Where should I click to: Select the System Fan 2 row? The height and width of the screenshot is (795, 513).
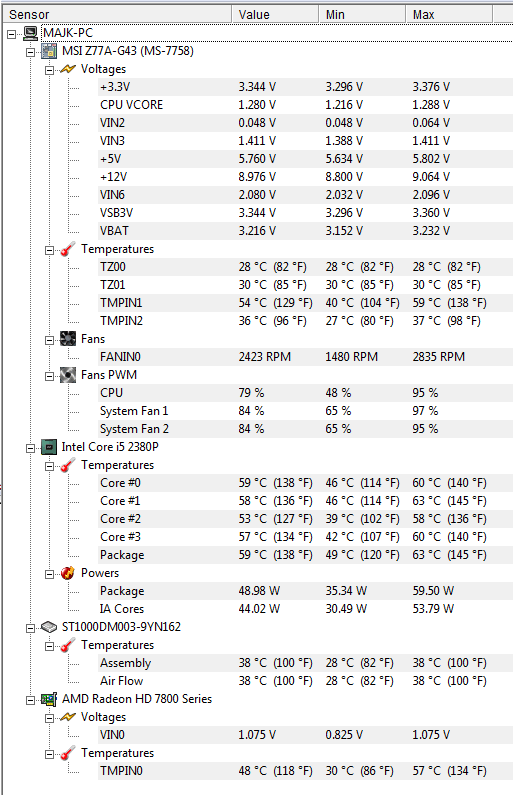(305, 429)
